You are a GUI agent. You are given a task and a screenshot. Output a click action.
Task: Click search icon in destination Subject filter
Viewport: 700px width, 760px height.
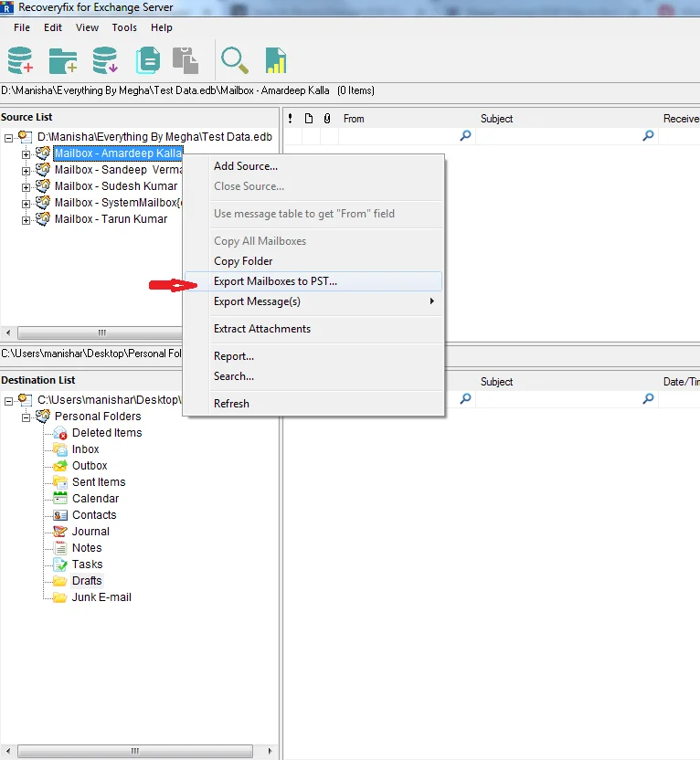[648, 399]
